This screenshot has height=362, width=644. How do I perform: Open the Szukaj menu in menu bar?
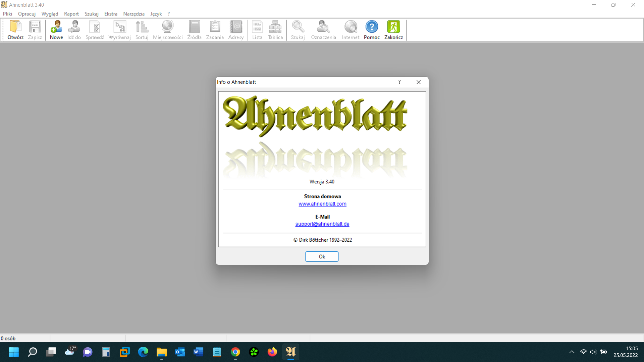tap(92, 14)
